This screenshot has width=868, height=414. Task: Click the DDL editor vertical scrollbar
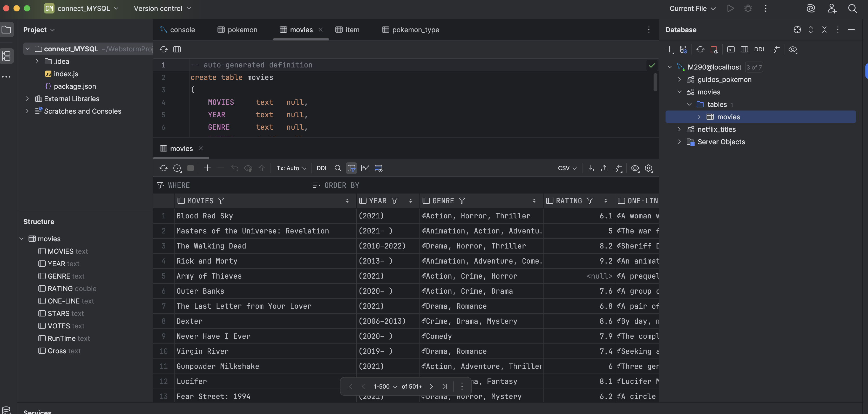pos(655,82)
